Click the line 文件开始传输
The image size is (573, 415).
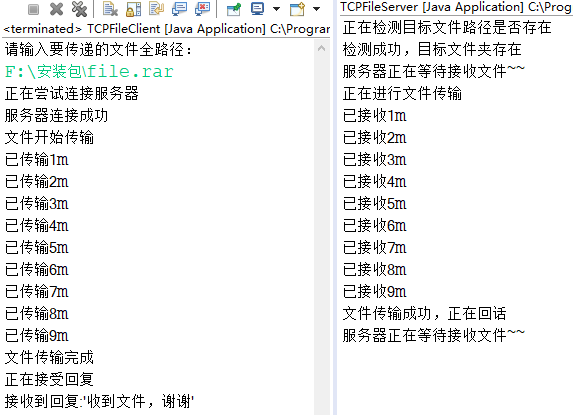coord(49,137)
